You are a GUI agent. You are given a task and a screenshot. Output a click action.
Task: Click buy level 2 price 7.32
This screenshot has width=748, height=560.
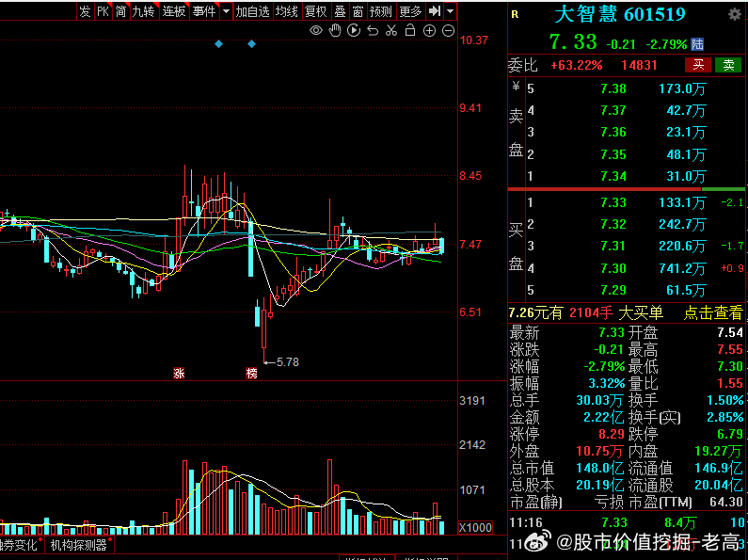(x=613, y=224)
